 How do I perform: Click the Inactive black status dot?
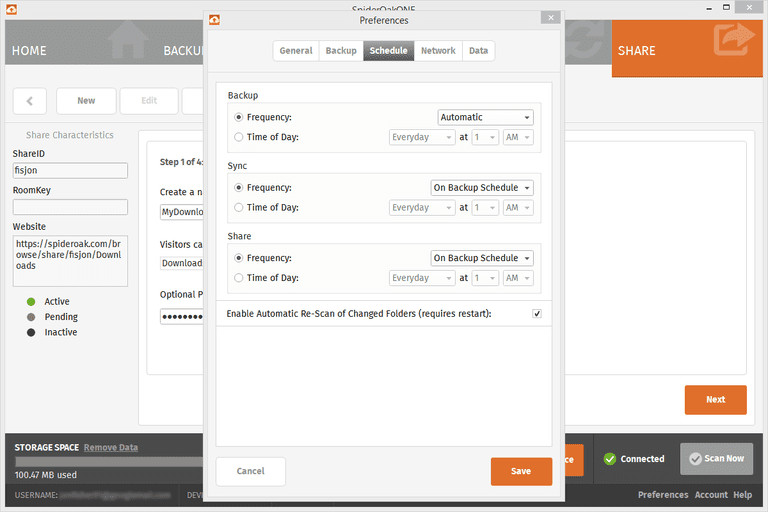(31, 332)
